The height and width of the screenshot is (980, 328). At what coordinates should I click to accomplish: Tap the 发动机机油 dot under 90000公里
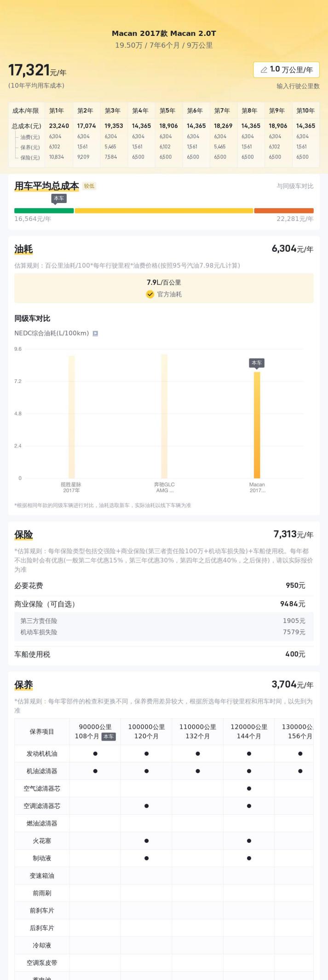pyautogui.click(x=95, y=754)
